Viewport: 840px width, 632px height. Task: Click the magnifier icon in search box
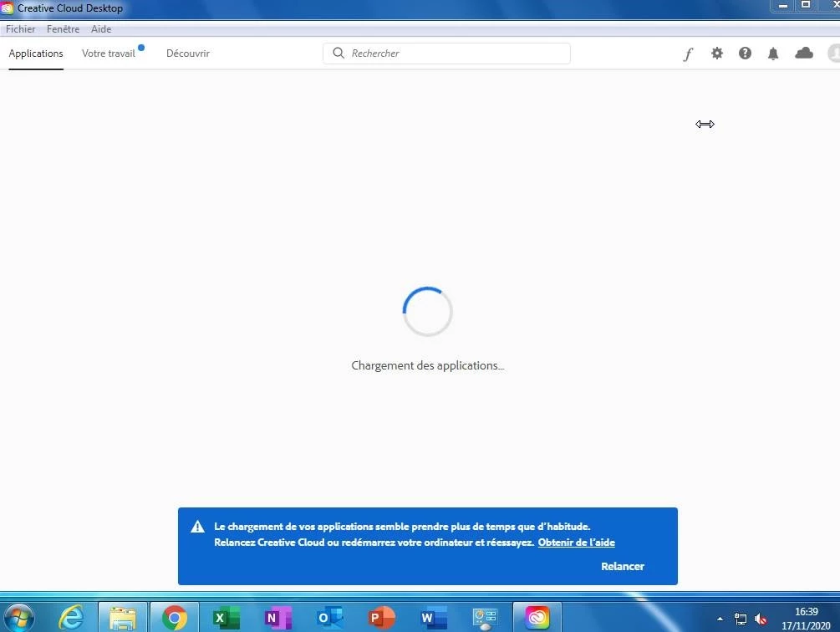pyautogui.click(x=339, y=53)
